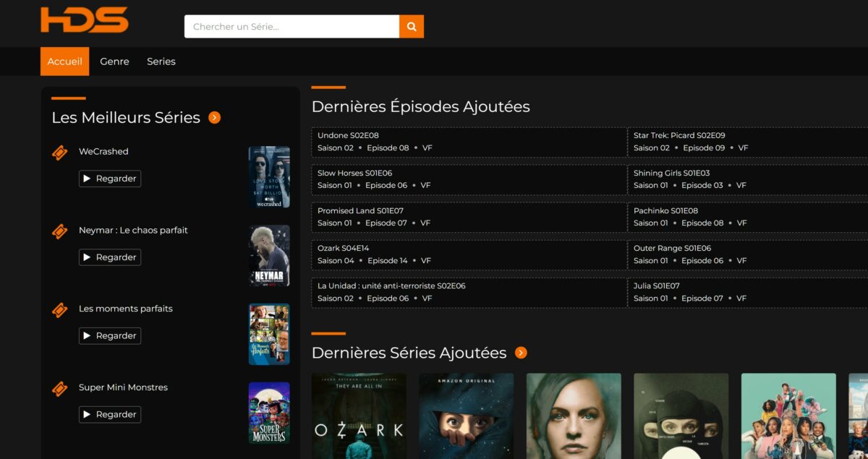
Task: Open the Les moments parfaits title link
Action: tap(126, 309)
